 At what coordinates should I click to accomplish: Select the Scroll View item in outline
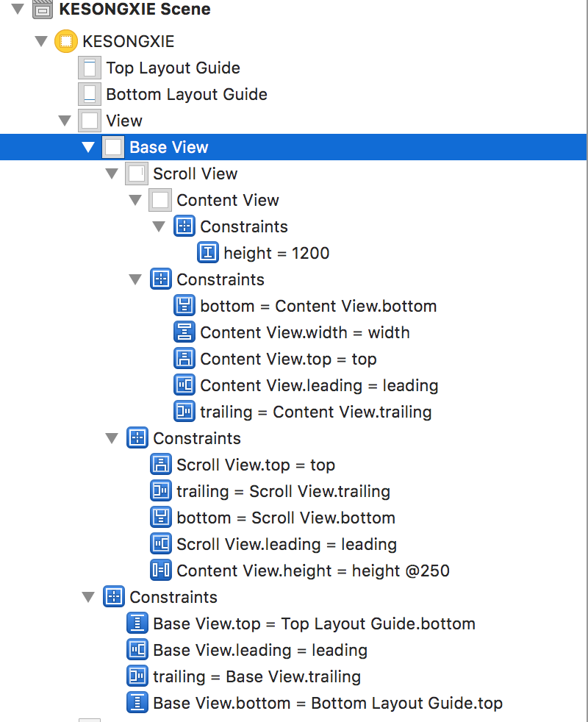(x=195, y=174)
